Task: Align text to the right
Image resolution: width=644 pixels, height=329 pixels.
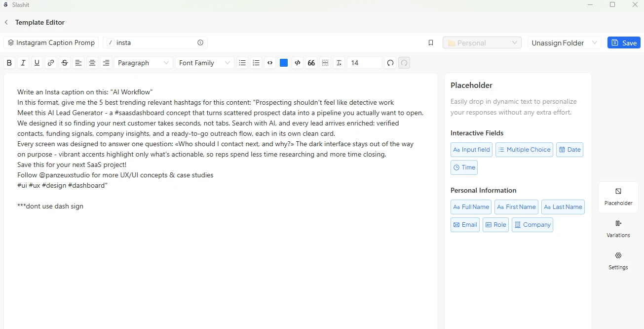Action: (106, 63)
